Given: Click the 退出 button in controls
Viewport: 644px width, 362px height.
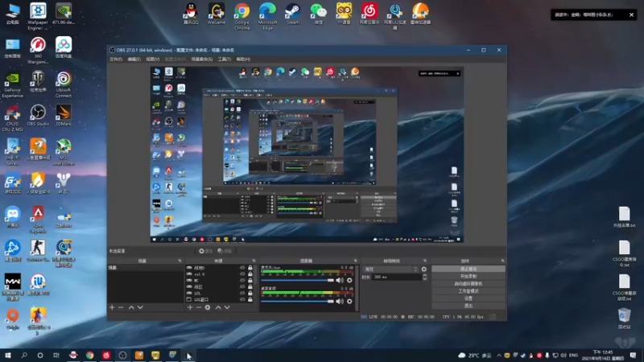Looking at the screenshot, I should tap(469, 306).
